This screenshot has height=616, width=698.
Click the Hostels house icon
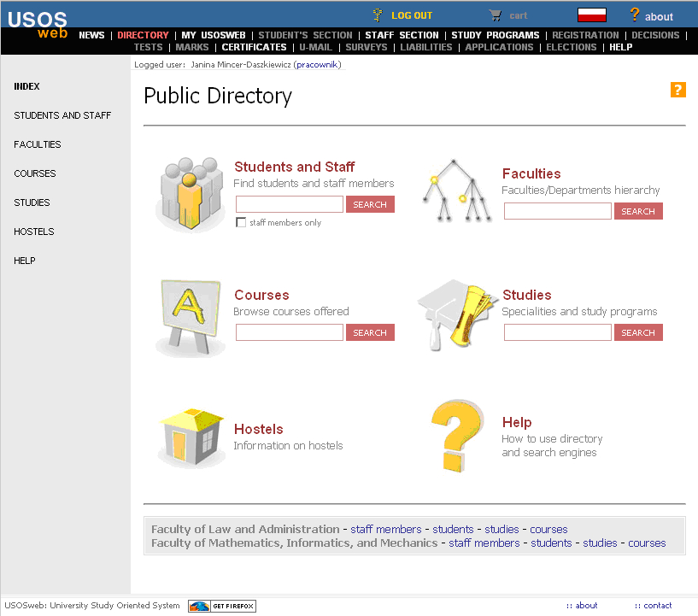click(191, 437)
